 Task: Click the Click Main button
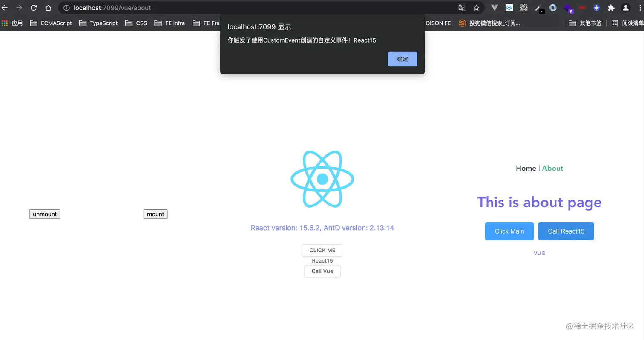click(509, 231)
